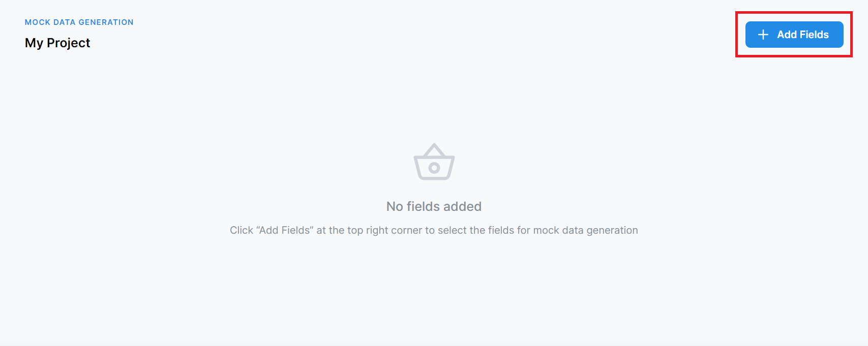This screenshot has height=346, width=868.
Task: Open field selection via Add Fields
Action: coord(794,35)
